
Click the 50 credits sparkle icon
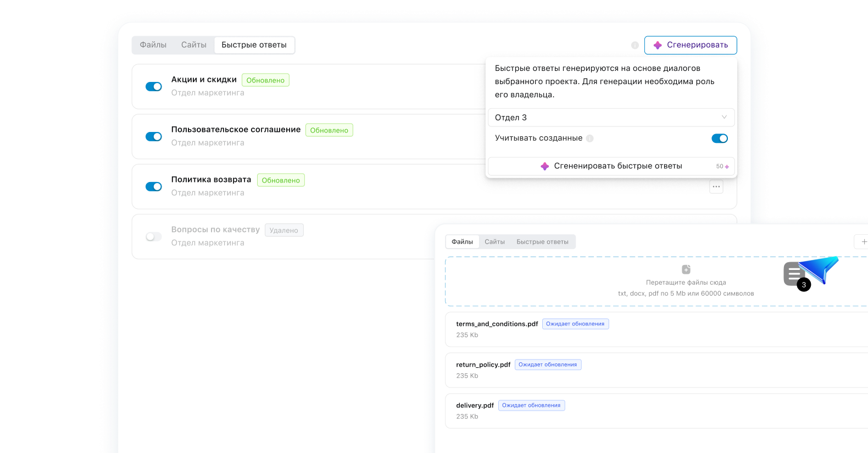click(x=726, y=167)
